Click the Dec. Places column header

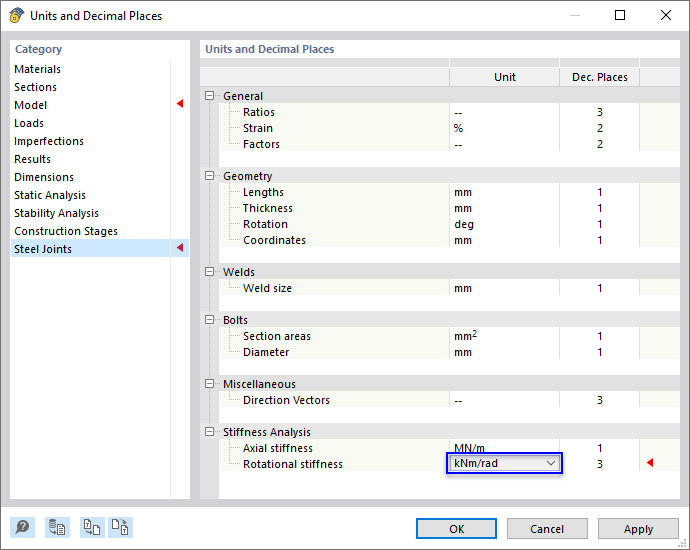[599, 77]
